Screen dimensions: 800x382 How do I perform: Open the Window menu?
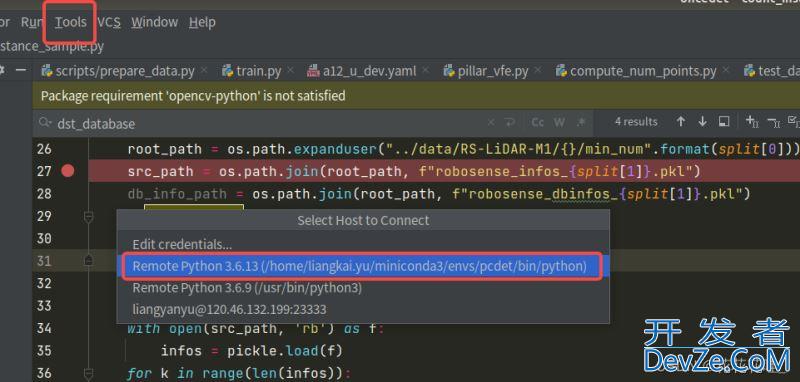[154, 22]
